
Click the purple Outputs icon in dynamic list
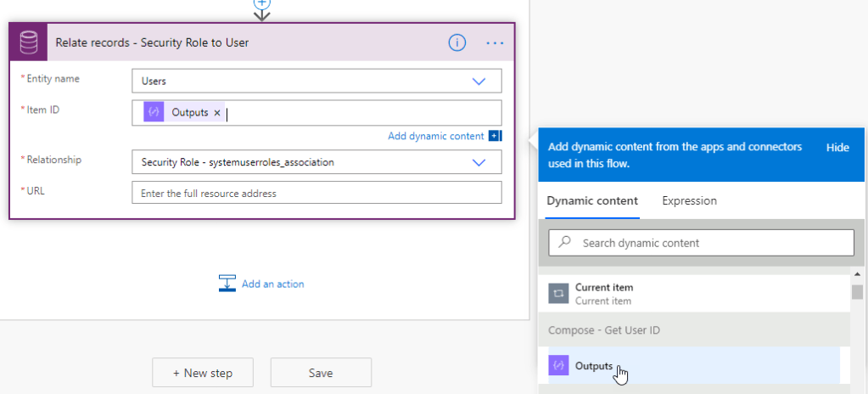(558, 366)
